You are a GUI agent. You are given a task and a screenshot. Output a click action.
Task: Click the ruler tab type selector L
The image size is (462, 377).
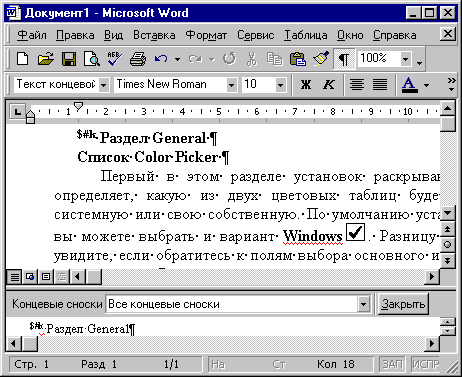(17, 111)
